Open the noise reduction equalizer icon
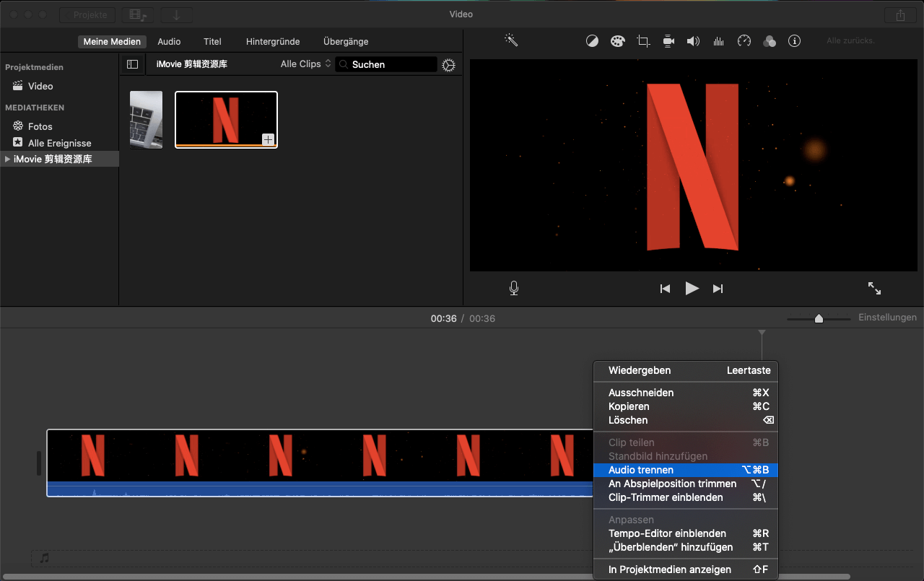This screenshot has width=924, height=581. coord(718,41)
